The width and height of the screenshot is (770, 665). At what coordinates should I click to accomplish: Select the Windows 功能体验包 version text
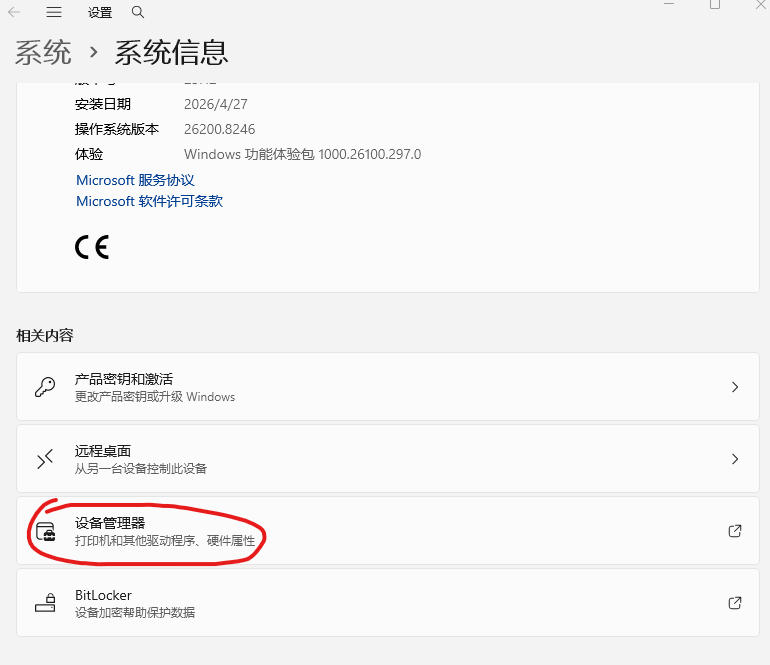[302, 154]
